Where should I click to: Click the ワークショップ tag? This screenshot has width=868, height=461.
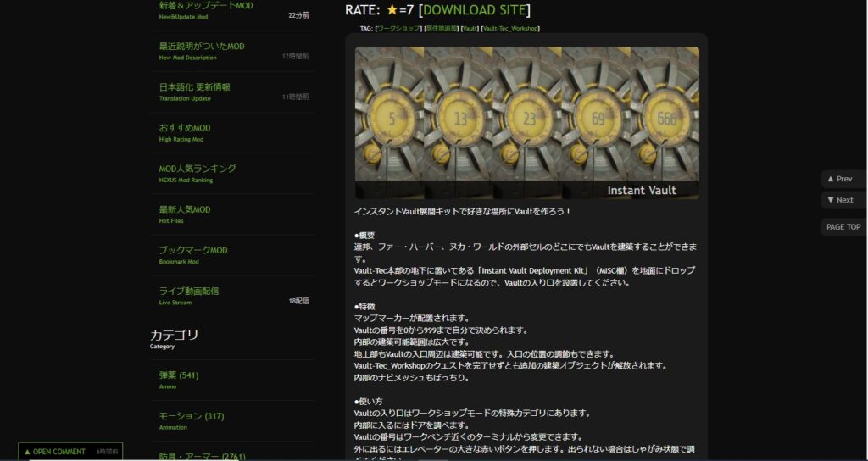tap(398, 28)
